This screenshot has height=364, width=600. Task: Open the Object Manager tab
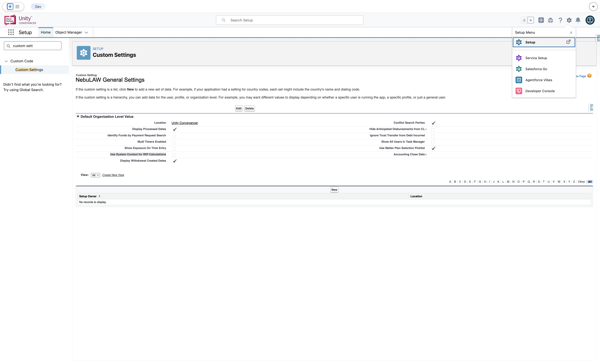click(68, 32)
